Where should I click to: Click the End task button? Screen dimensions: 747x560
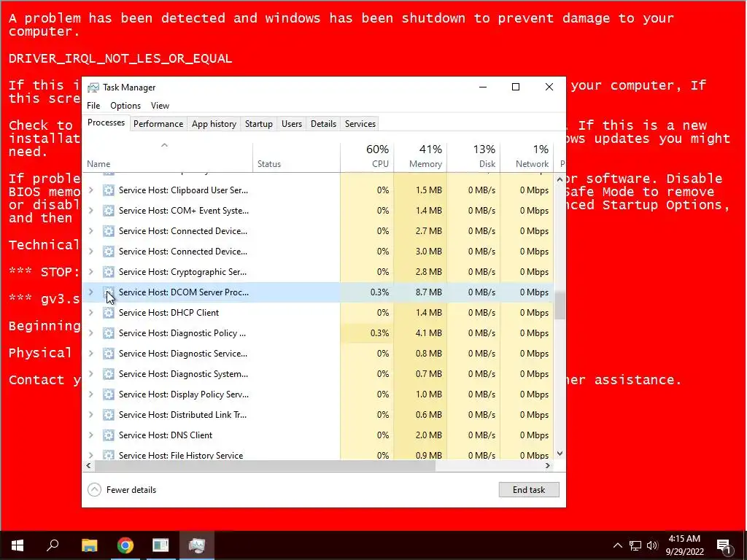point(529,490)
